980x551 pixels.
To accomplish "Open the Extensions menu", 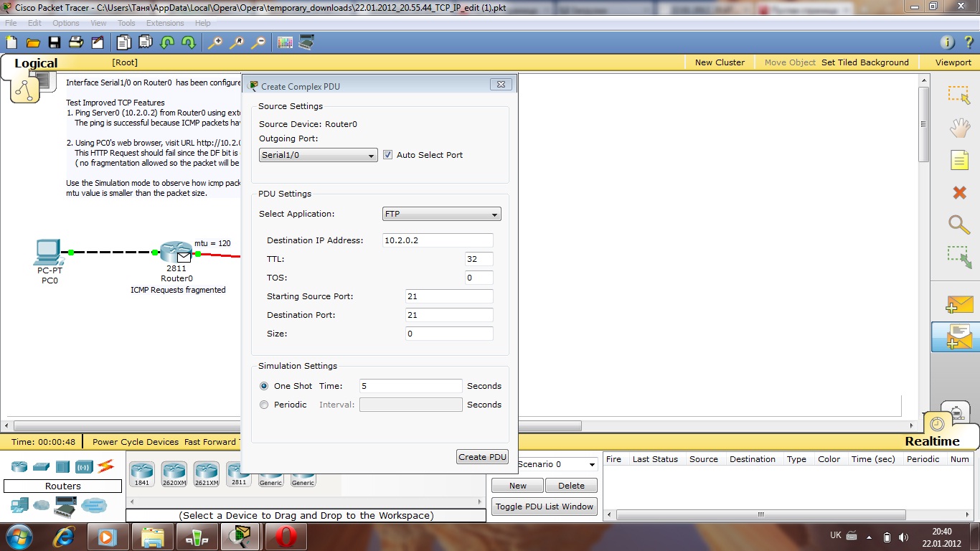I will (165, 23).
